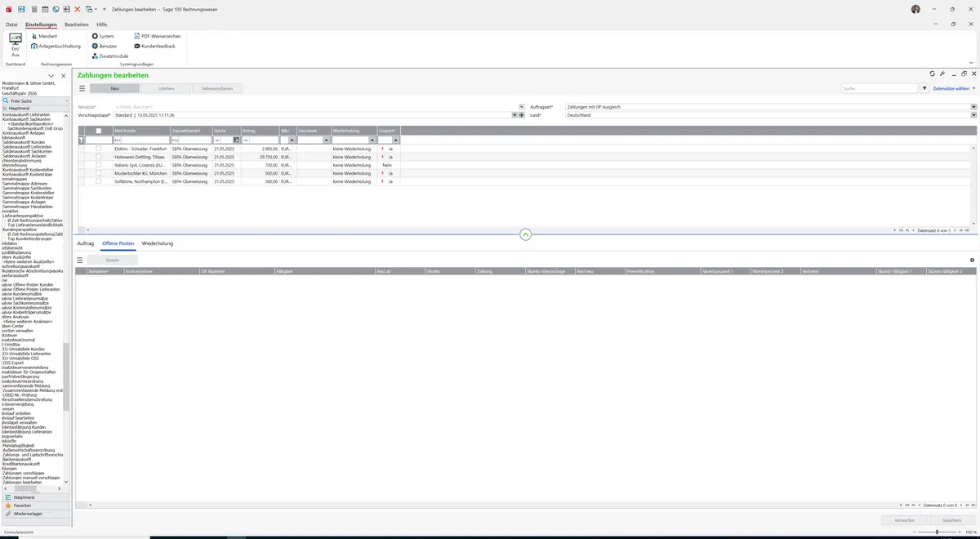Switch to the Offene Posten tab

pyautogui.click(x=118, y=243)
